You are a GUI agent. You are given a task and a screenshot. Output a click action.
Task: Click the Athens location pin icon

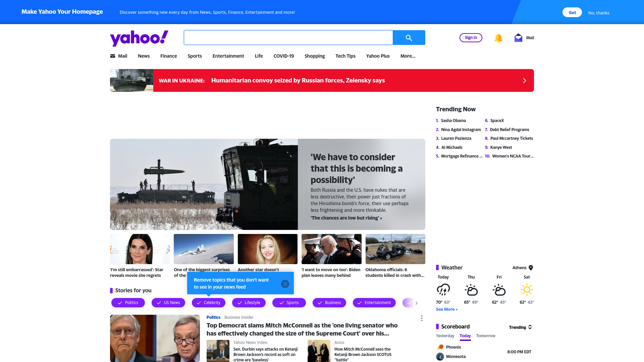531,268
